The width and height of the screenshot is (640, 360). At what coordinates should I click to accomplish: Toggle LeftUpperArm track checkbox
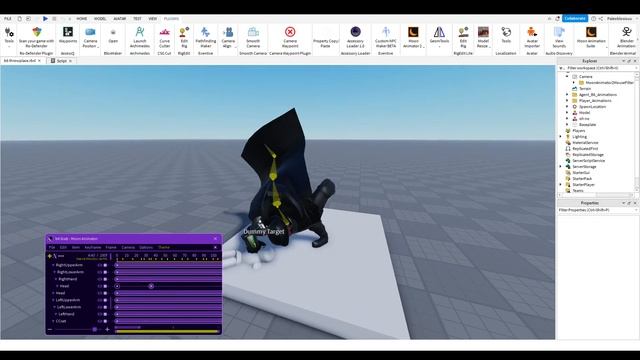[x=105, y=300]
